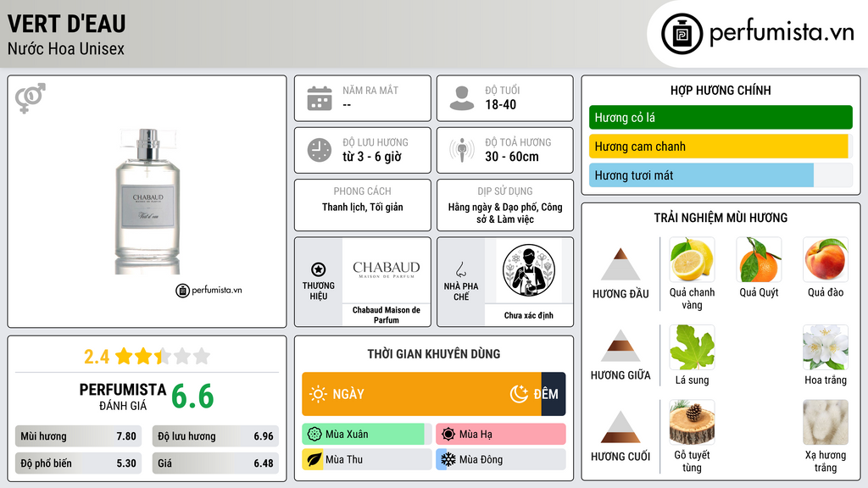Click the sun icon for Mùa Hạ
The image size is (868, 488).
(448, 435)
